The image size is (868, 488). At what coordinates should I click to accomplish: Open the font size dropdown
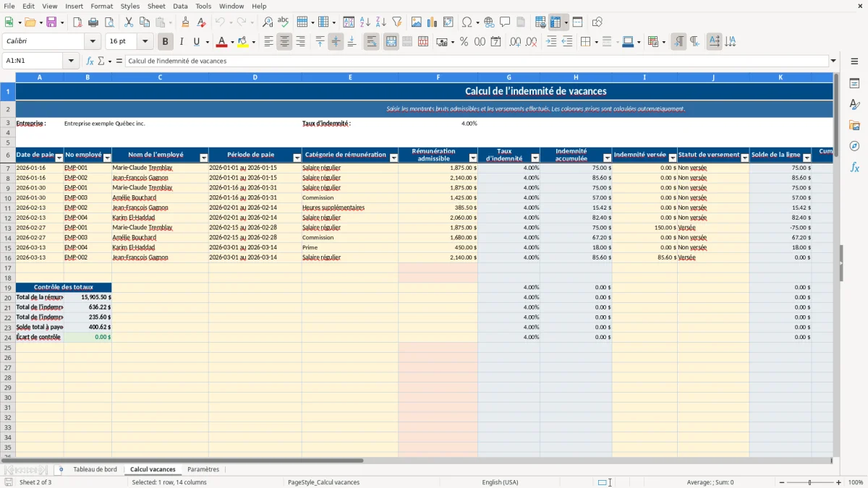[145, 42]
